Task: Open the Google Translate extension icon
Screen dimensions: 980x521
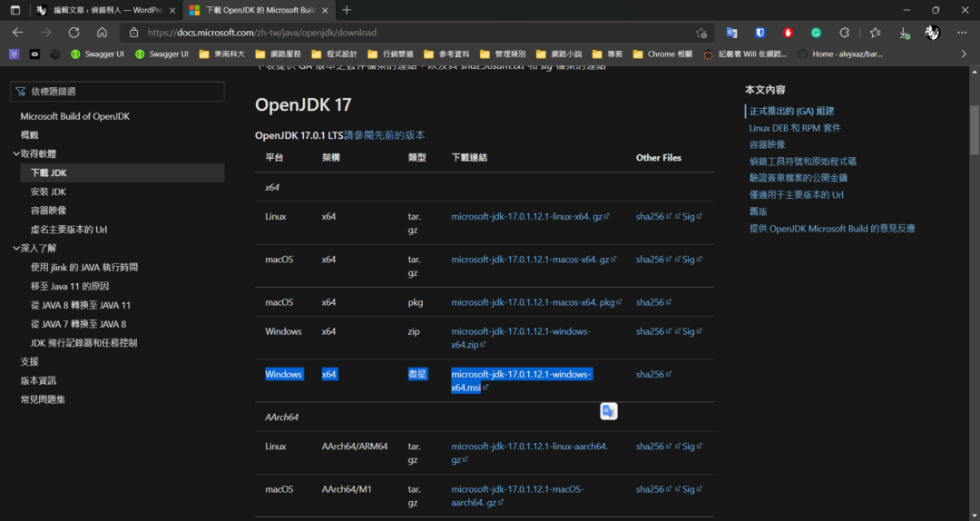Action: coord(731,33)
